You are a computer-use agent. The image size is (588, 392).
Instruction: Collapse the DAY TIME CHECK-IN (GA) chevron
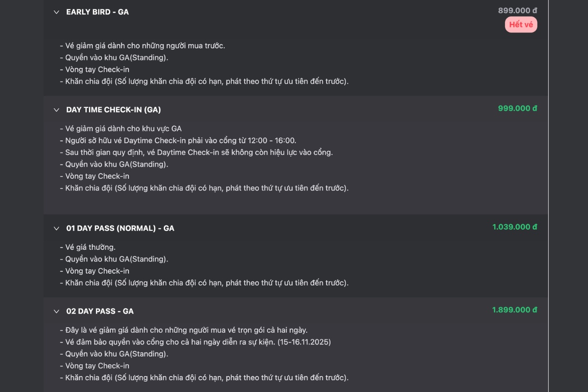pyautogui.click(x=56, y=110)
